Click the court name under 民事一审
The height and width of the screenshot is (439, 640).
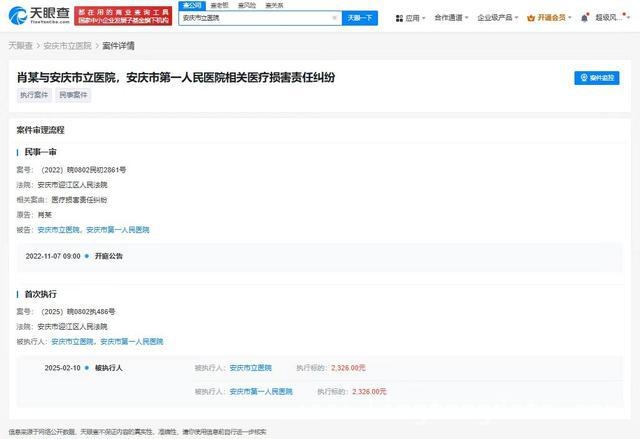pyautogui.click(x=72, y=185)
